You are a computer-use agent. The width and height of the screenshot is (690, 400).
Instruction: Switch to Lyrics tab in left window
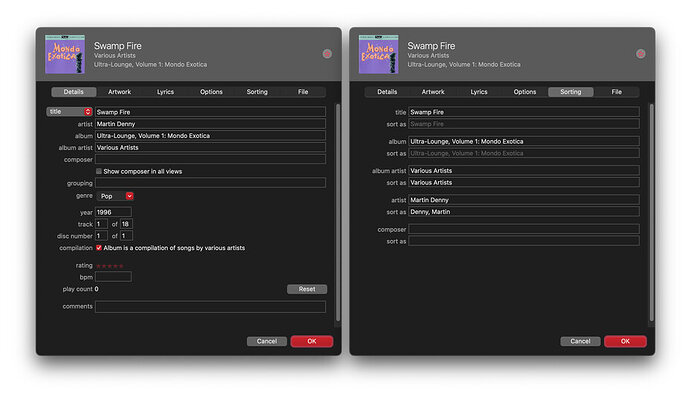(165, 92)
